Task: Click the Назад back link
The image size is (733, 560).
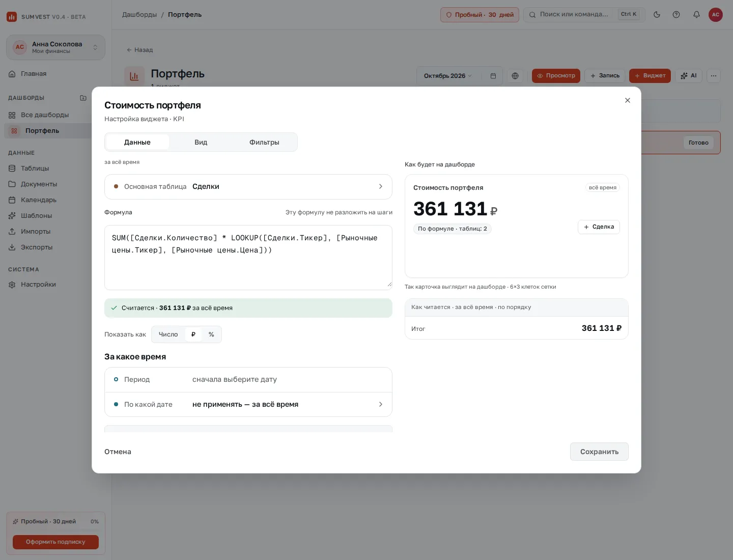Action: (139, 50)
